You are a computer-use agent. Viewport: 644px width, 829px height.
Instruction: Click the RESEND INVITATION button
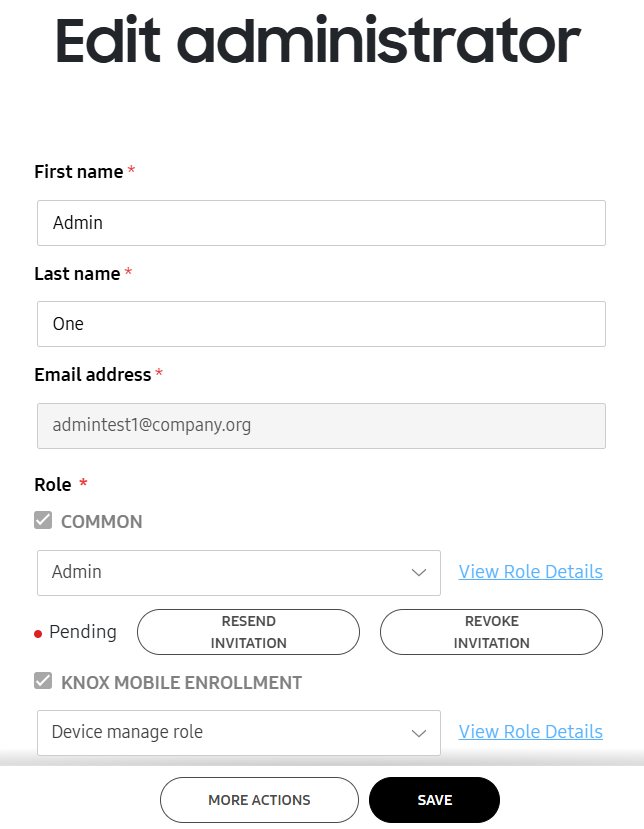(x=248, y=631)
